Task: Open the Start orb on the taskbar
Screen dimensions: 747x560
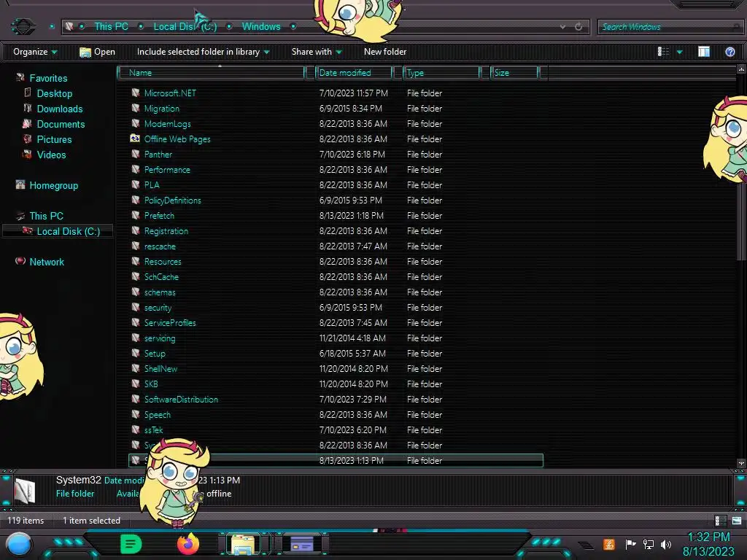Action: click(19, 544)
